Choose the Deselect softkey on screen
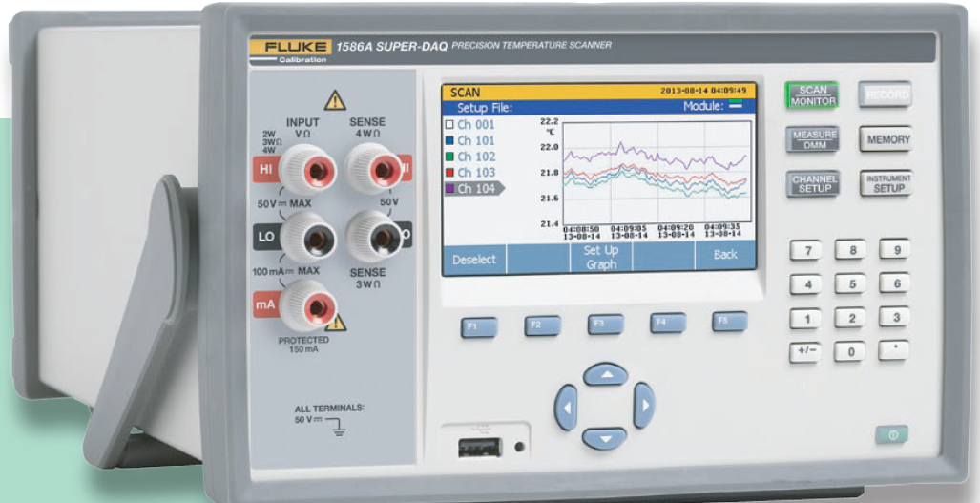 (x=473, y=258)
